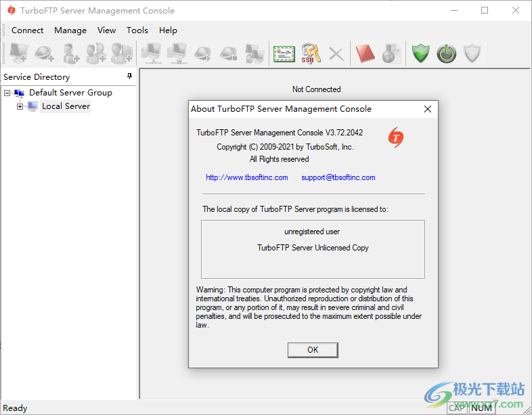Select the Local Server tree item
Screen dimensions: 532x415
pyautogui.click(x=66, y=106)
